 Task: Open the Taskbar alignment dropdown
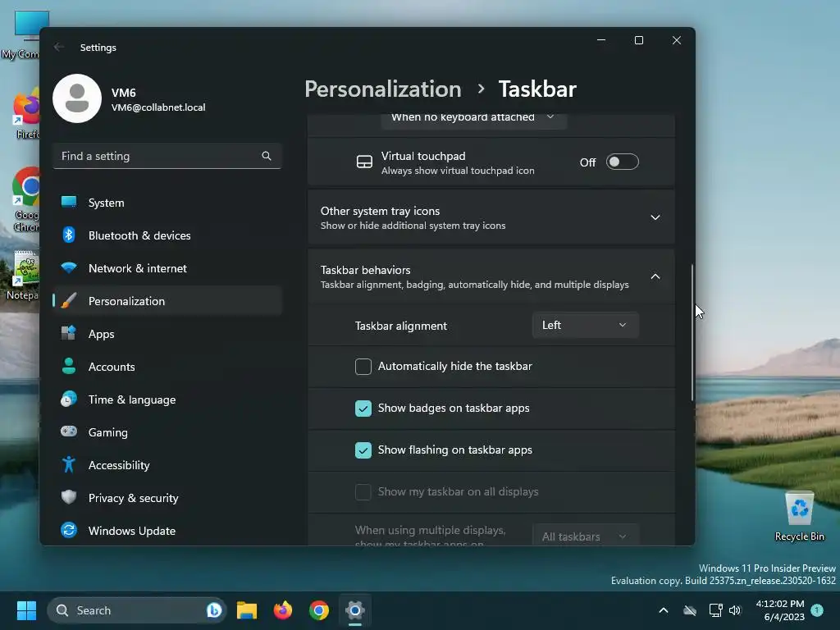(585, 325)
